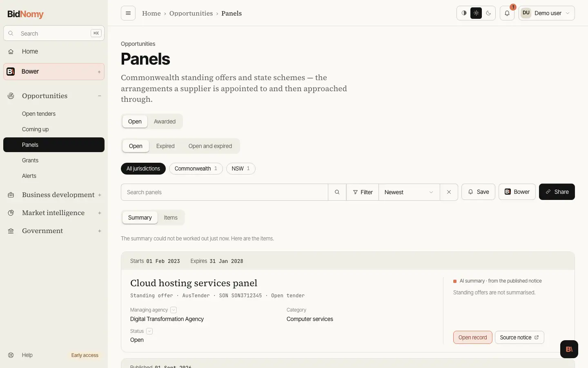Open the Coming up page
The height and width of the screenshot is (368, 588).
click(x=35, y=129)
